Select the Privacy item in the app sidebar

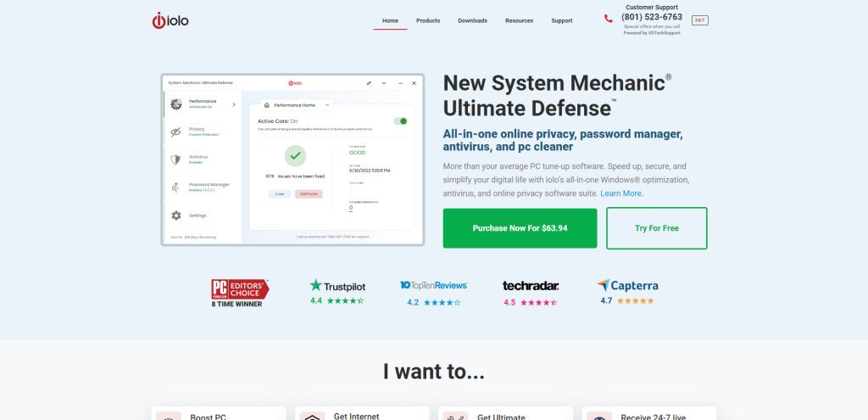coord(203,132)
